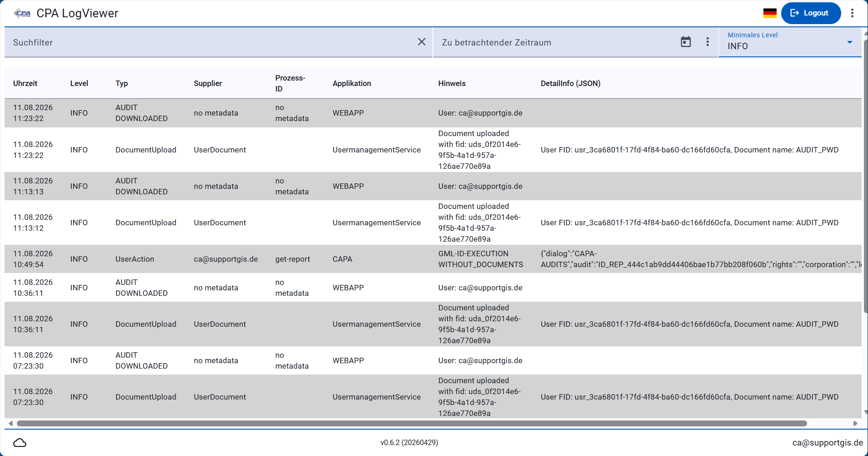Click the footer user ca@supportgis.de

tap(828, 443)
